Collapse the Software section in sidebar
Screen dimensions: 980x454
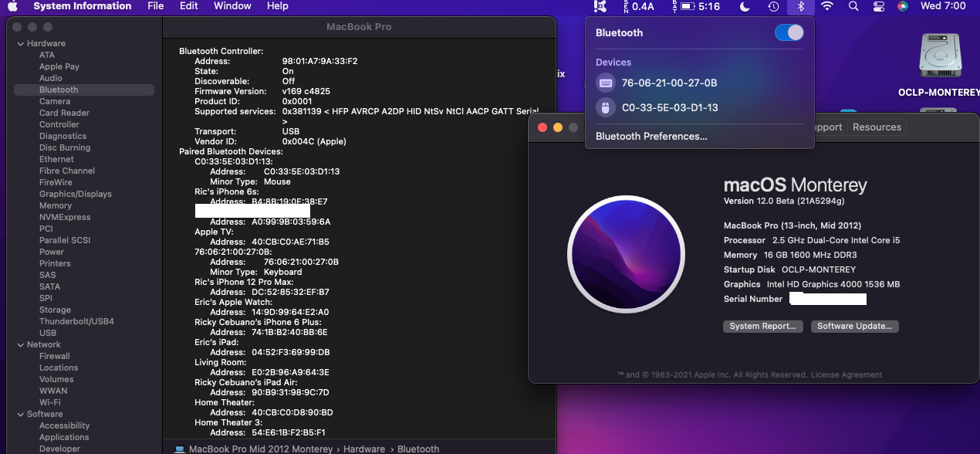19,414
